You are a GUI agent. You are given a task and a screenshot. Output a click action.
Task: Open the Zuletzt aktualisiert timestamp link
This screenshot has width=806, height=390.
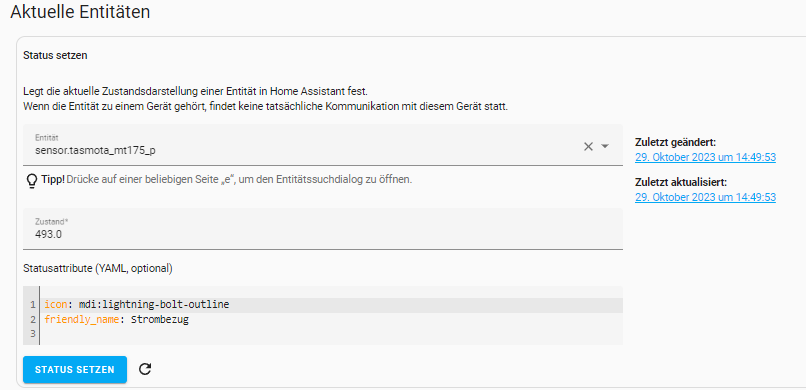[x=705, y=197]
